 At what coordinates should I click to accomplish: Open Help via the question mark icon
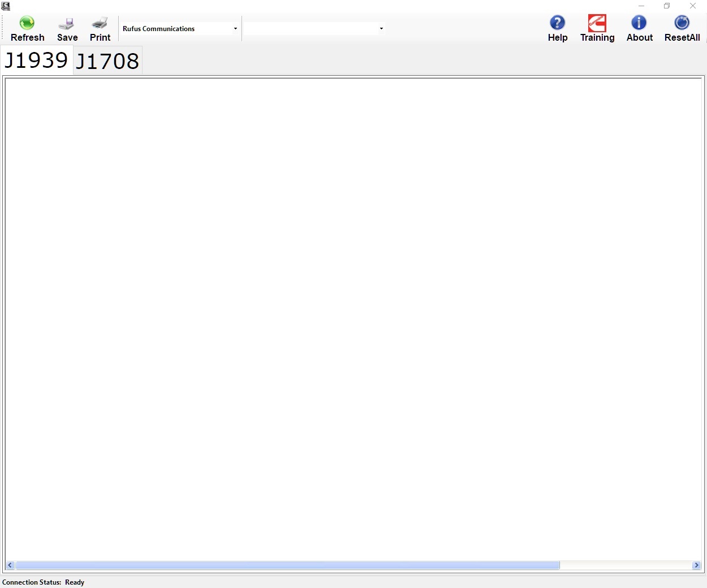[557, 23]
